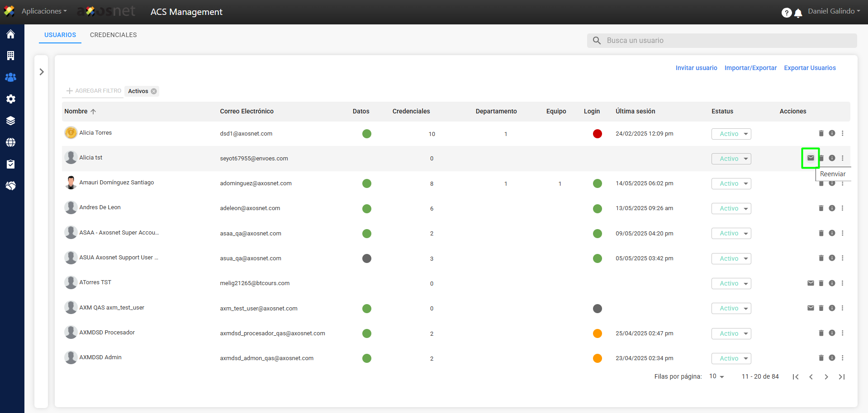Open more options for Alicia tst

[842, 158]
